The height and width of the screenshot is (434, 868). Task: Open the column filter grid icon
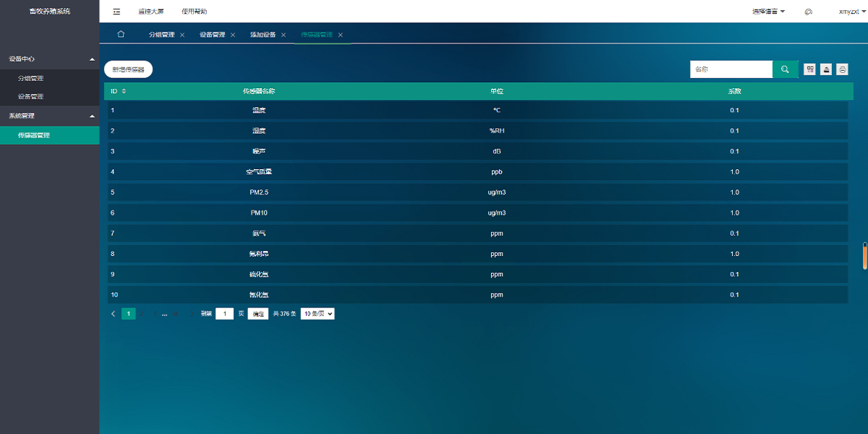tap(810, 69)
